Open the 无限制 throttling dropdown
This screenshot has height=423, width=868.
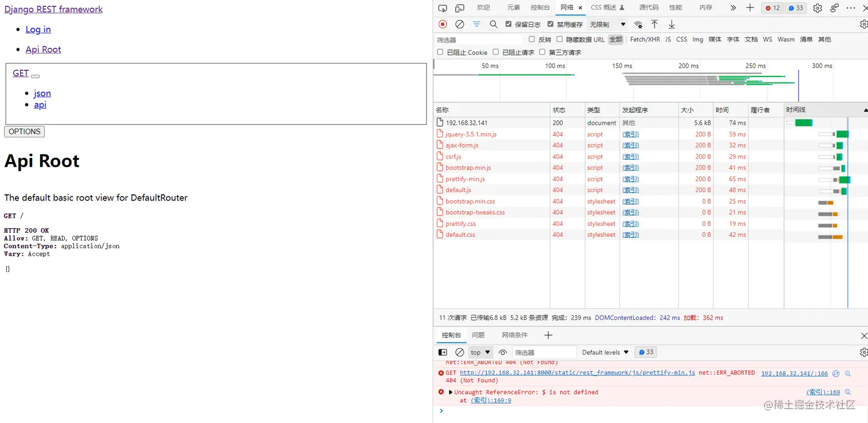[x=607, y=25]
